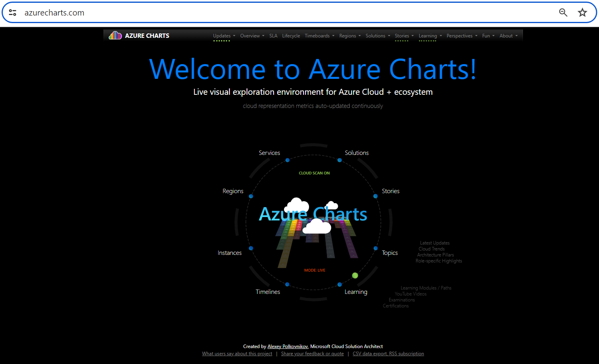
Task: Select the Regions node on the wheel
Action: click(251, 196)
